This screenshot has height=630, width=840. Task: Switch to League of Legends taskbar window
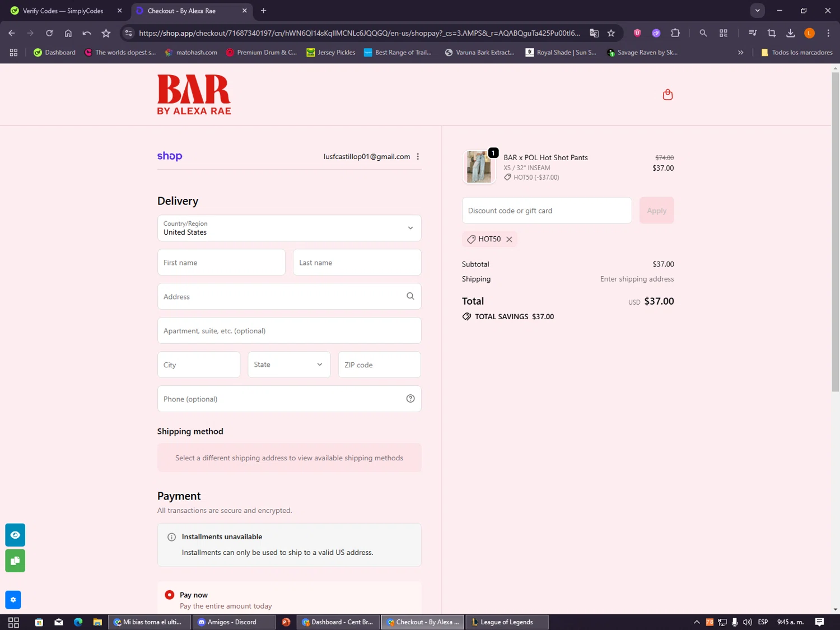(507, 622)
